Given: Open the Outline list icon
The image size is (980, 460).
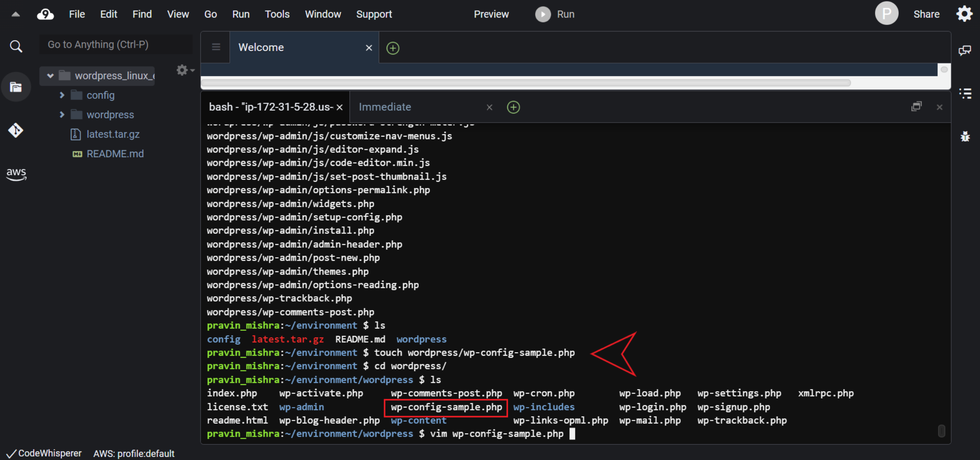Looking at the screenshot, I should (965, 93).
